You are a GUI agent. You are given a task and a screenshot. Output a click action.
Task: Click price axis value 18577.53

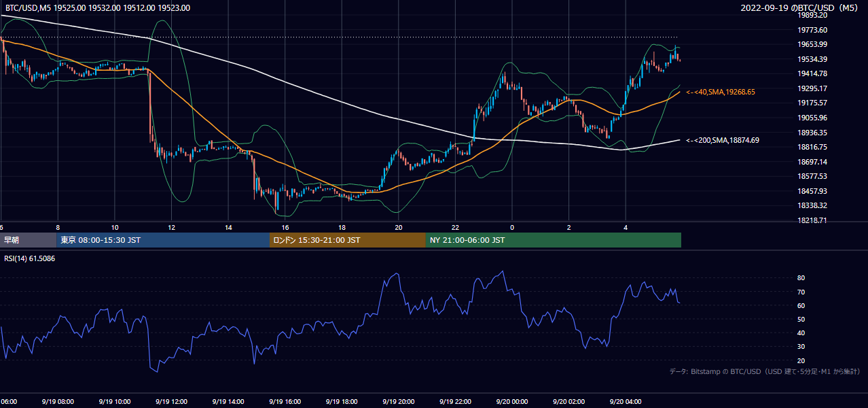(x=813, y=176)
